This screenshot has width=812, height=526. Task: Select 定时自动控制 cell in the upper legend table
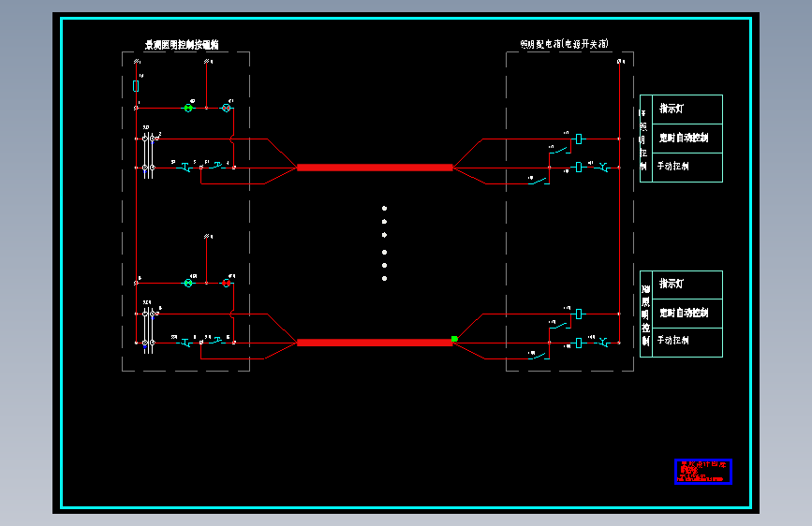(687, 139)
